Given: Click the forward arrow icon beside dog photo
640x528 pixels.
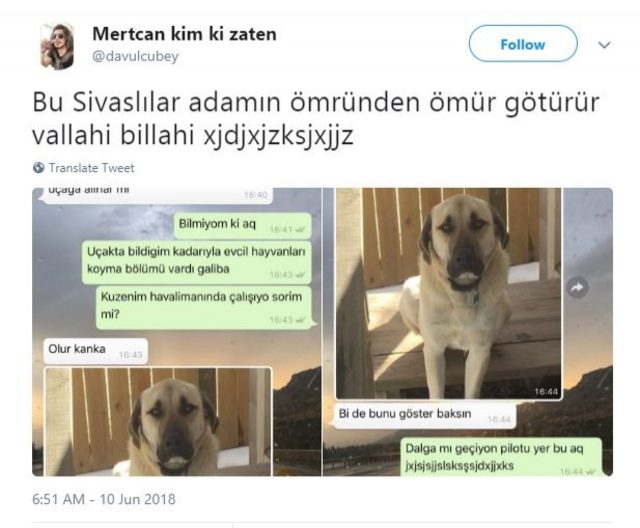Looking at the screenshot, I should [x=577, y=288].
